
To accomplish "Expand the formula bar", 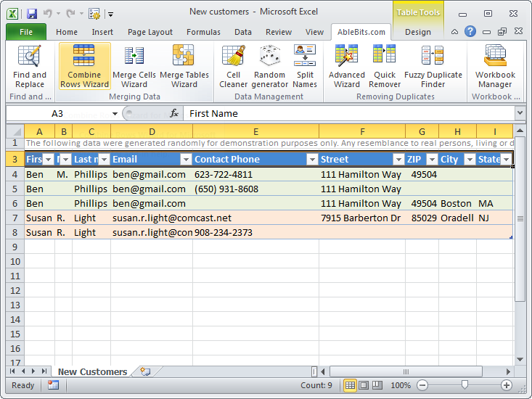I will [x=520, y=113].
